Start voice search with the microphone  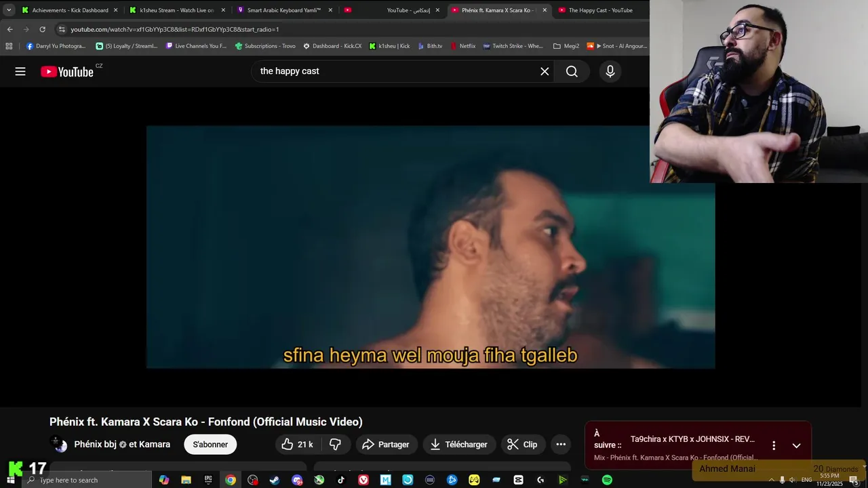(x=610, y=71)
